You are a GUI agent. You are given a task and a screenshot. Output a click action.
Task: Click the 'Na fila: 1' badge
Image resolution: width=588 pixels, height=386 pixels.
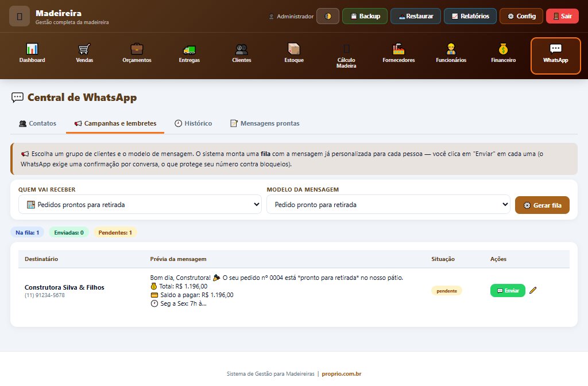(x=28, y=232)
